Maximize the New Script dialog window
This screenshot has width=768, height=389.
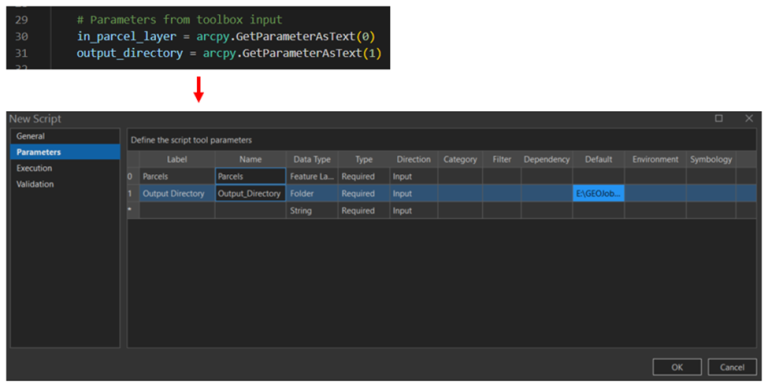(x=719, y=119)
